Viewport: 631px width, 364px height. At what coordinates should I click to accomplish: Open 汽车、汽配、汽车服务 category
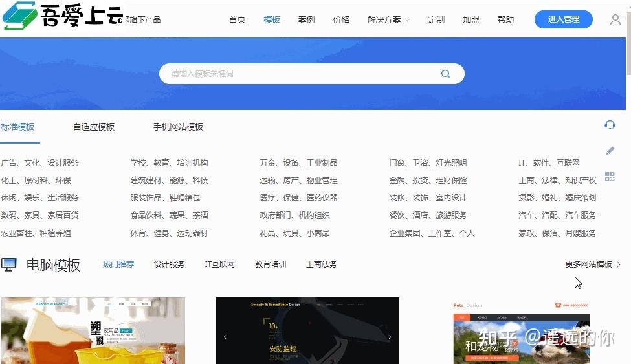tap(557, 215)
